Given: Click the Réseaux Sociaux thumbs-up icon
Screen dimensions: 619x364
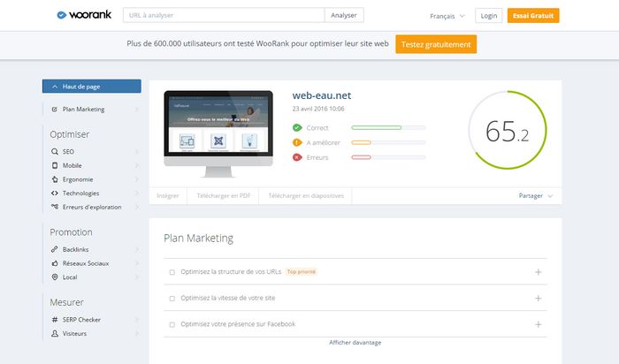Looking at the screenshot, I should coord(55,263).
